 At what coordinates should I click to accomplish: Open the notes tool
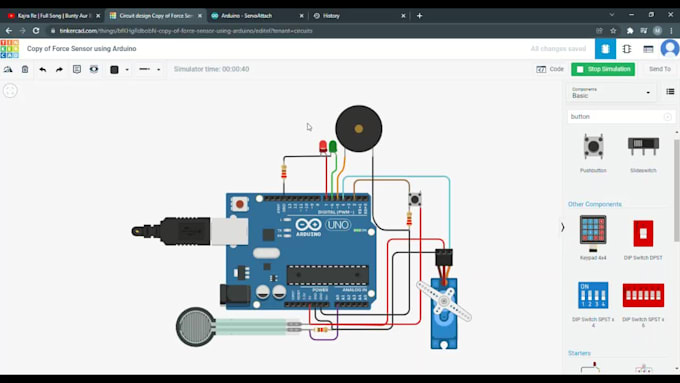(77, 69)
